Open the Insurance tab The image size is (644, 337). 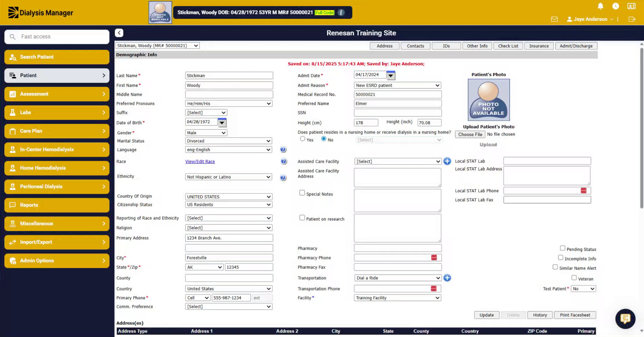tap(539, 46)
